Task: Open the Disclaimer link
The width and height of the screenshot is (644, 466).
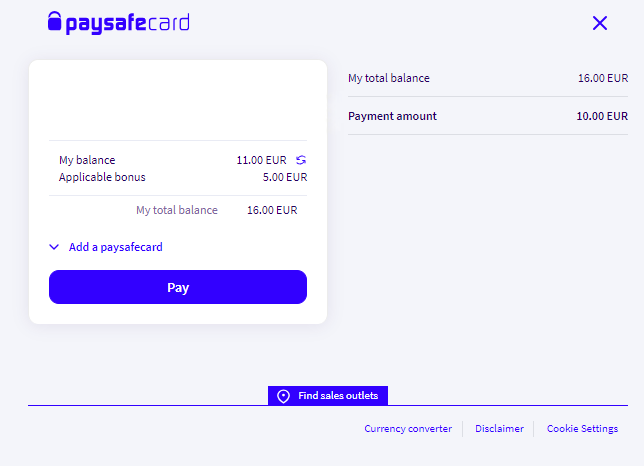Action: [499, 428]
